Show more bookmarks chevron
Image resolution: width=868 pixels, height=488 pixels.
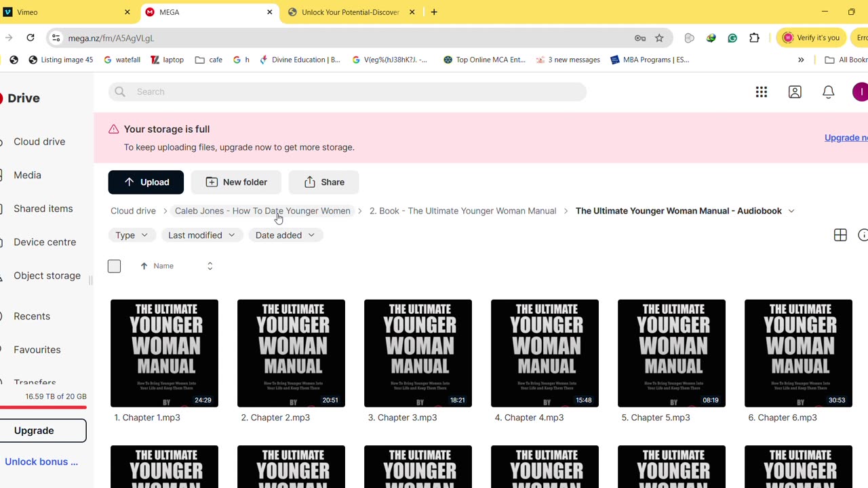tap(801, 60)
